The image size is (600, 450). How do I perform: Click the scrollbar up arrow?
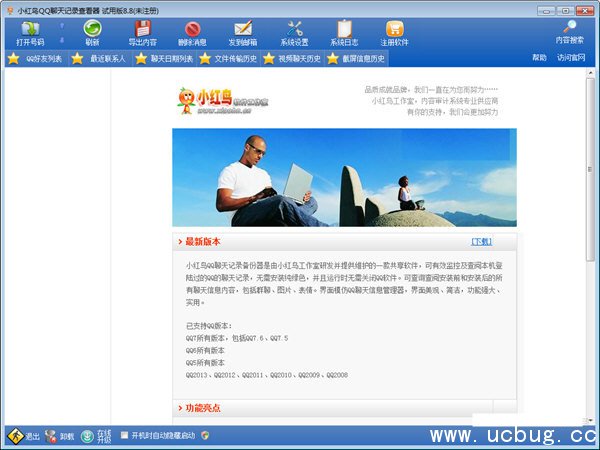(590, 72)
